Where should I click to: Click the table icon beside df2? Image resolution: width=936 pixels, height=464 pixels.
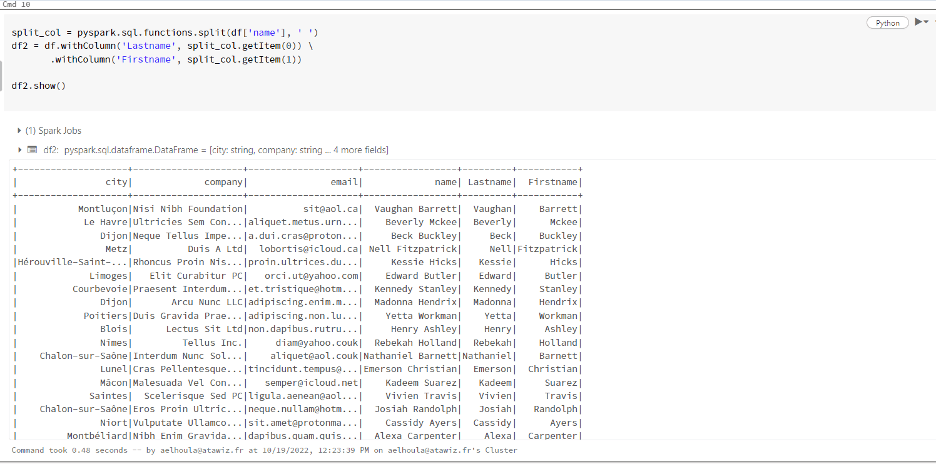33,150
